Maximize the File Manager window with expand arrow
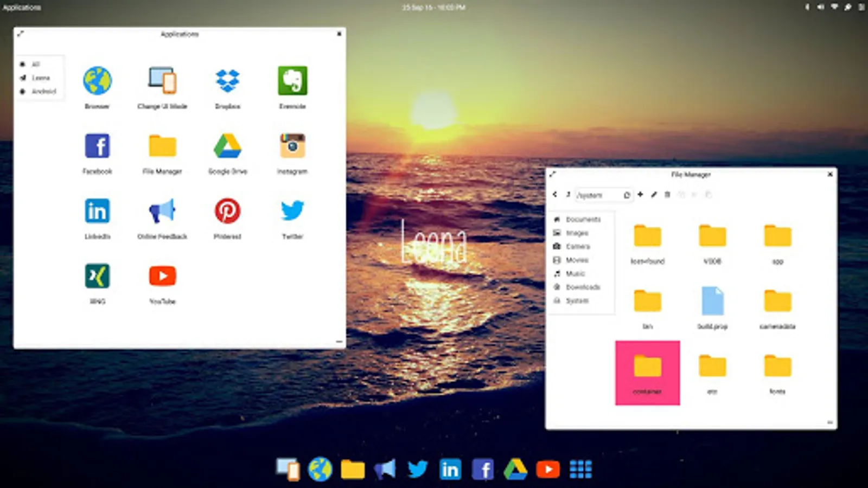Image resolution: width=868 pixels, height=488 pixels. pyautogui.click(x=552, y=174)
